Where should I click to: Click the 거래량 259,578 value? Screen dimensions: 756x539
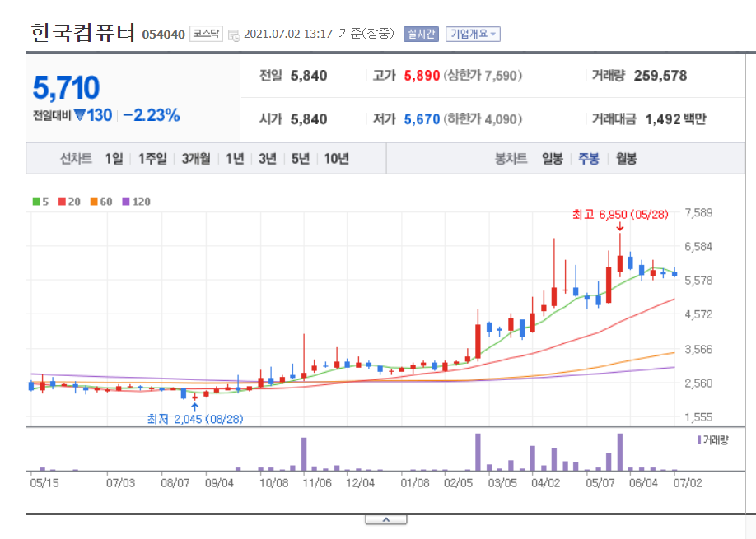660,76
